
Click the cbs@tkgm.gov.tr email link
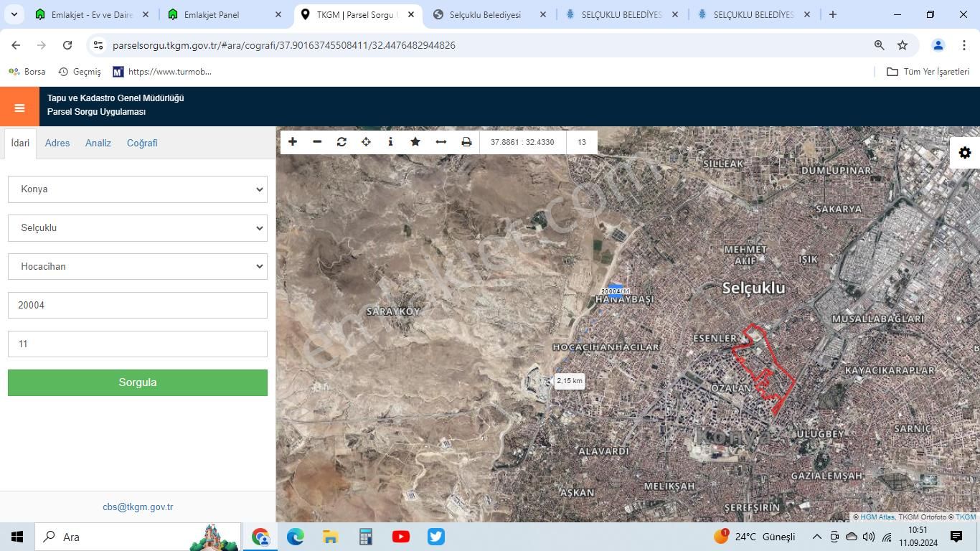point(138,507)
